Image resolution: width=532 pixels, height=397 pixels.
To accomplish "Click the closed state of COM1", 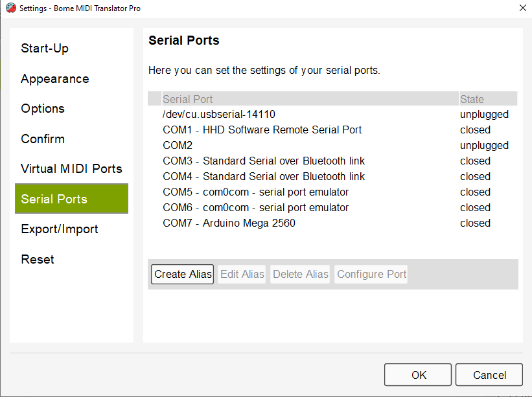I will (x=475, y=130).
